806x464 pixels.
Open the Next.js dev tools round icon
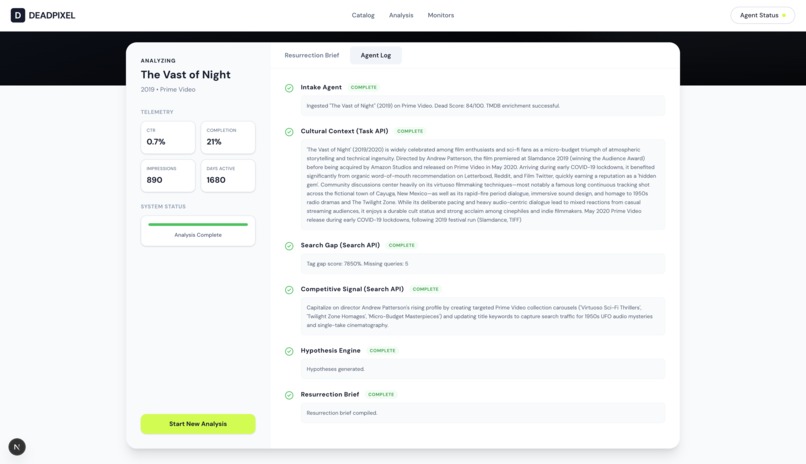[x=17, y=447]
